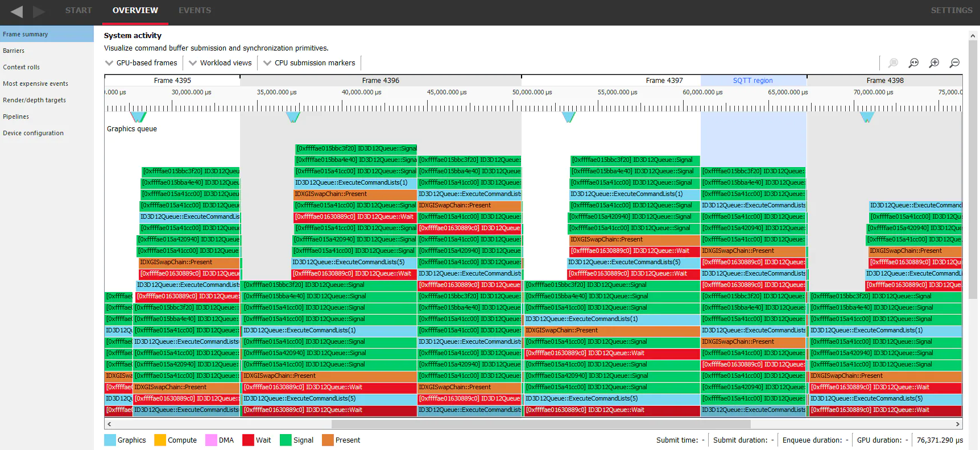This screenshot has width=980, height=450.
Task: Open the Workload views dropdown
Action: coord(220,63)
